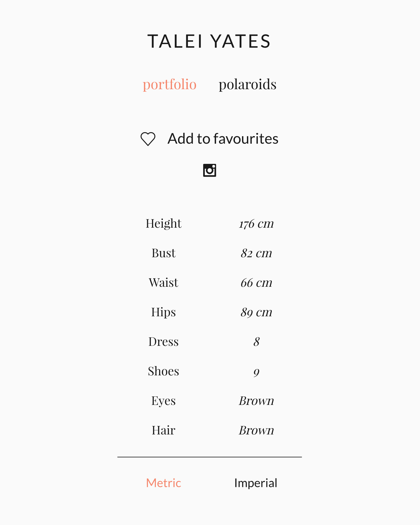Click the 176 cm height value
The height and width of the screenshot is (525, 420).
point(256,224)
